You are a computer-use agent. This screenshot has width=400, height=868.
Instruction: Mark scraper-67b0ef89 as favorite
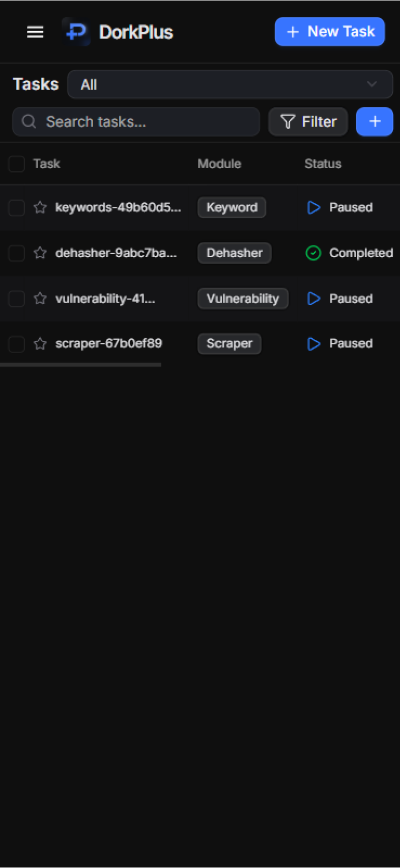40,344
